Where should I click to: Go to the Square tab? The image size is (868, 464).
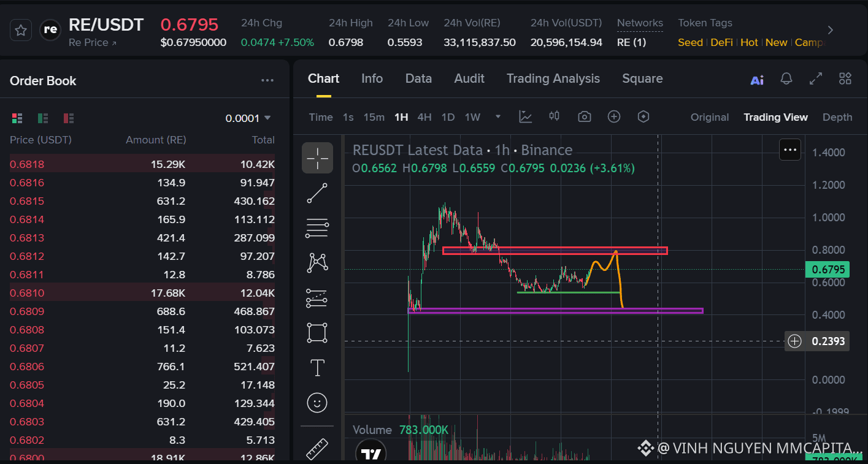point(642,78)
